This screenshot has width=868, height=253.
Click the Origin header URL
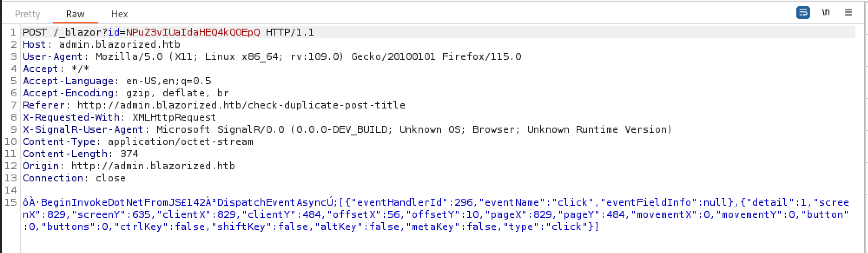point(153,166)
